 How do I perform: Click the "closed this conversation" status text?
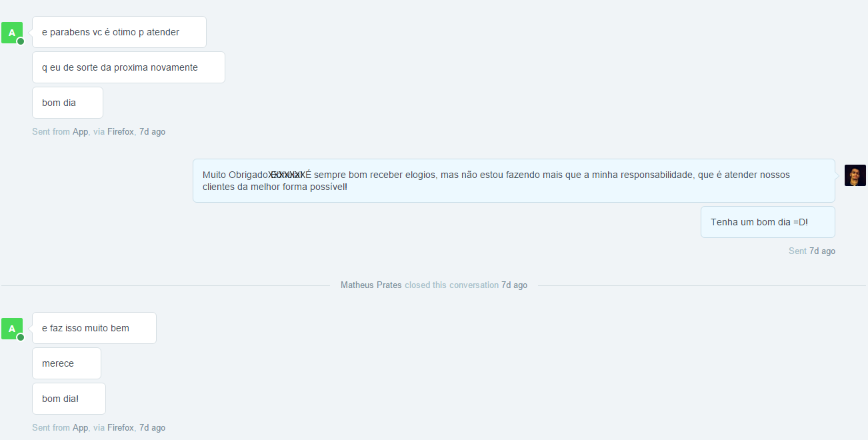point(451,285)
